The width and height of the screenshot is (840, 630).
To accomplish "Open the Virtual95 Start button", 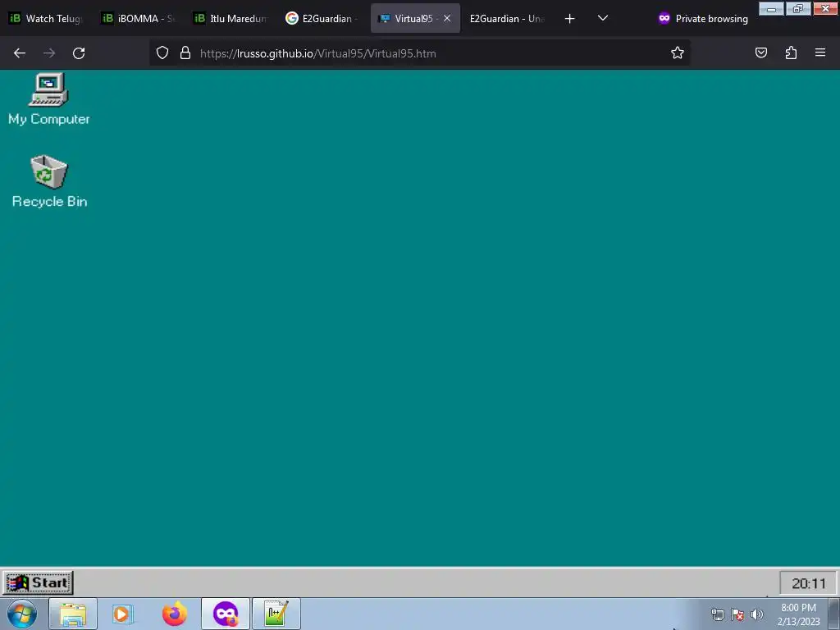I will [x=38, y=582].
